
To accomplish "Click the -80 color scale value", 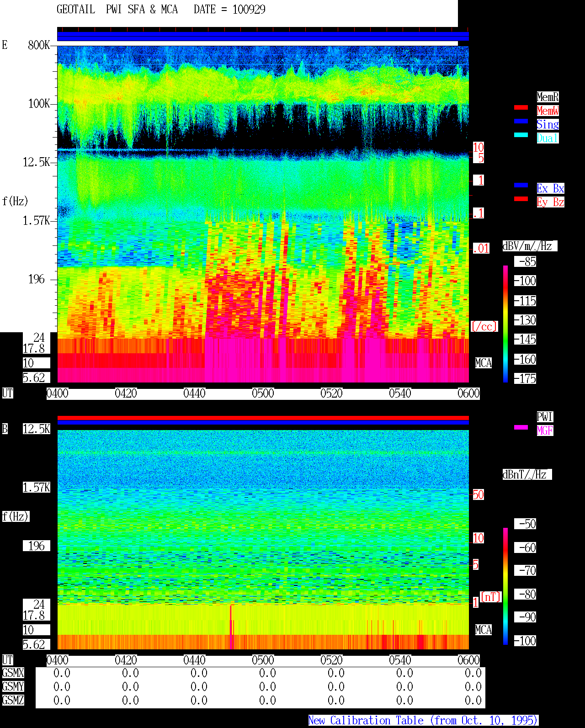I will click(526, 594).
